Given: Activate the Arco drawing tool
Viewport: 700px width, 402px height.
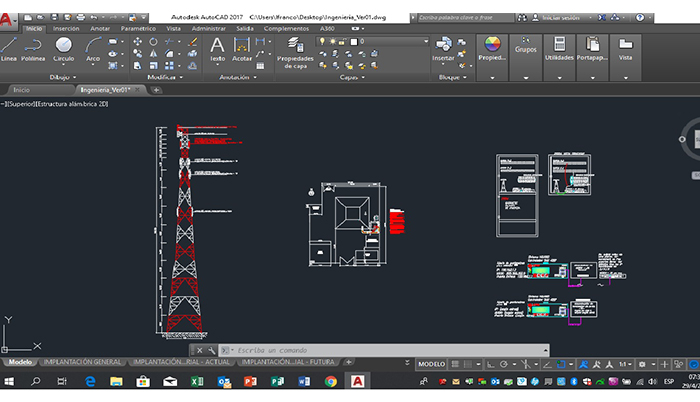Looking at the screenshot, I should (x=93, y=47).
